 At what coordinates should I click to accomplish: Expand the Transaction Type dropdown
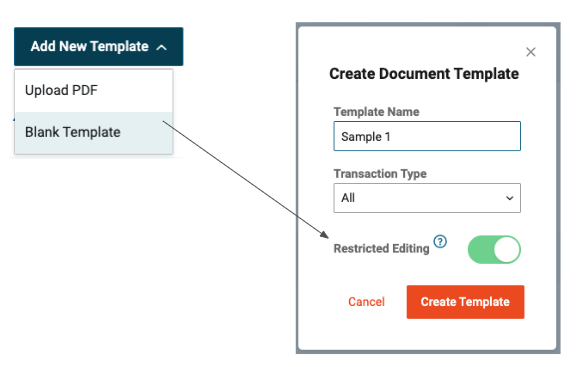(427, 198)
